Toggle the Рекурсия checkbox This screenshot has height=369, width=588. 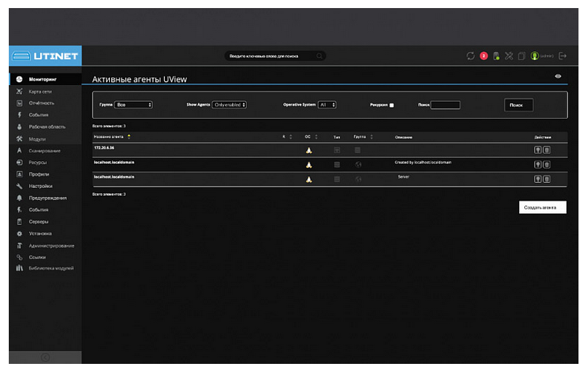[x=392, y=105]
